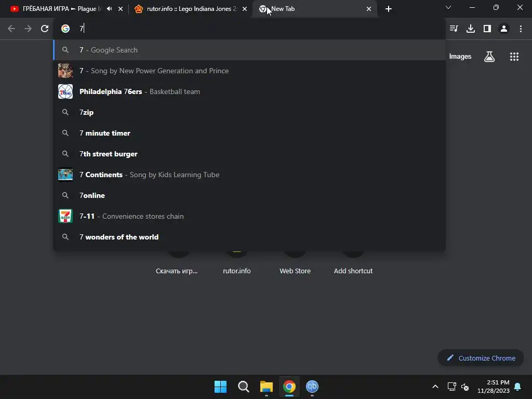
Task: Click the reload page icon
Action: 45,29
